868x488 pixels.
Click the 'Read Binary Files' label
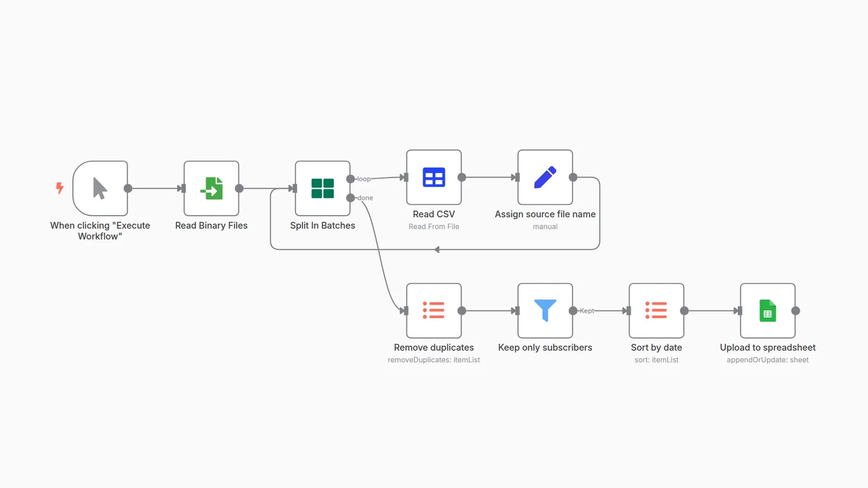click(x=211, y=225)
